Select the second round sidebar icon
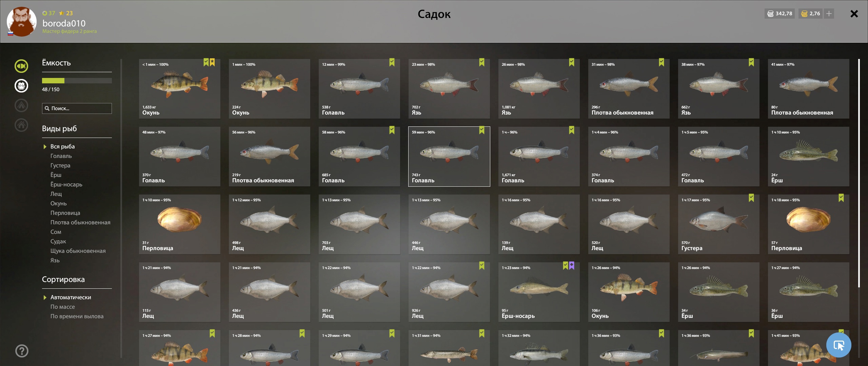 [21, 86]
